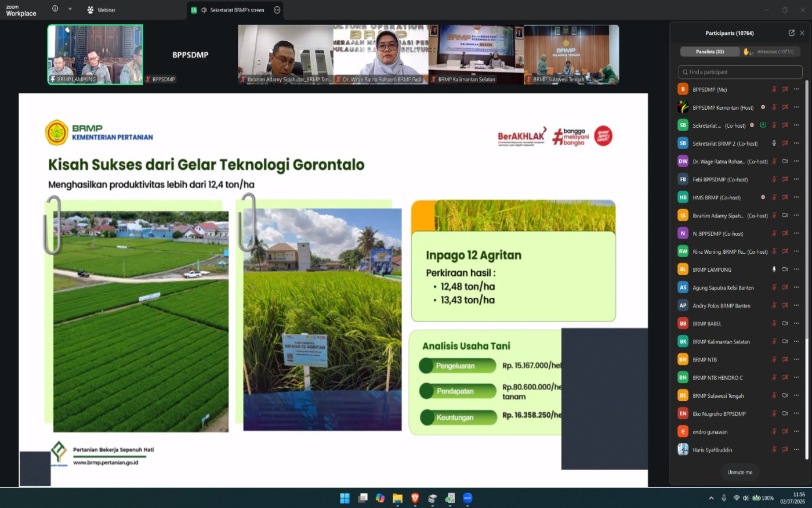Image resolution: width=812 pixels, height=508 pixels.
Task: Switch to the Panelists tab
Action: [x=710, y=52]
